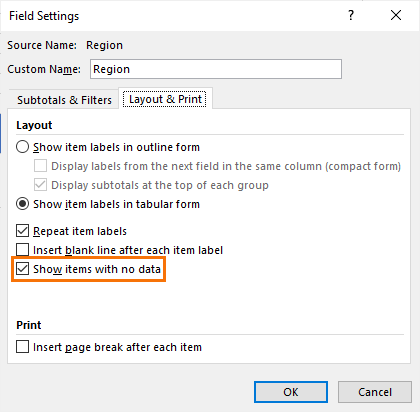Click into the Custom Name text box
420x412 pixels.
pyautogui.click(x=216, y=69)
